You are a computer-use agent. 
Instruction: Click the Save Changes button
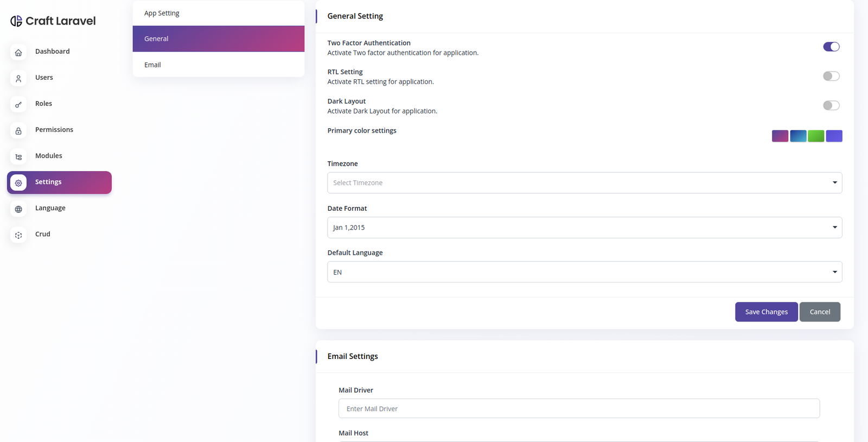click(x=766, y=312)
